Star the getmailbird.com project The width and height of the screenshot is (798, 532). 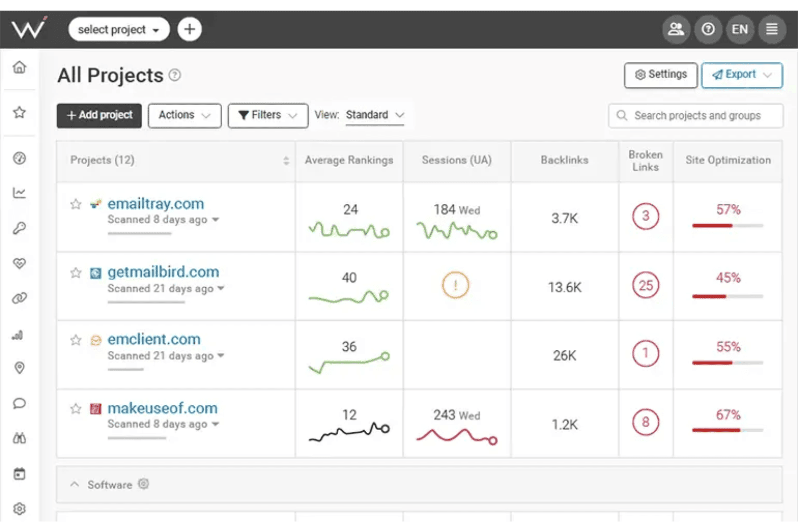[75, 273]
